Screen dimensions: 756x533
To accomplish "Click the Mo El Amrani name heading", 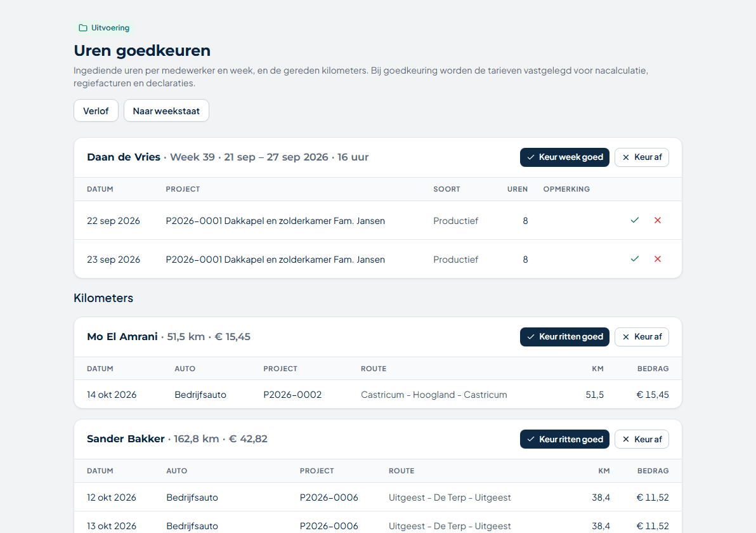I will pos(122,337).
